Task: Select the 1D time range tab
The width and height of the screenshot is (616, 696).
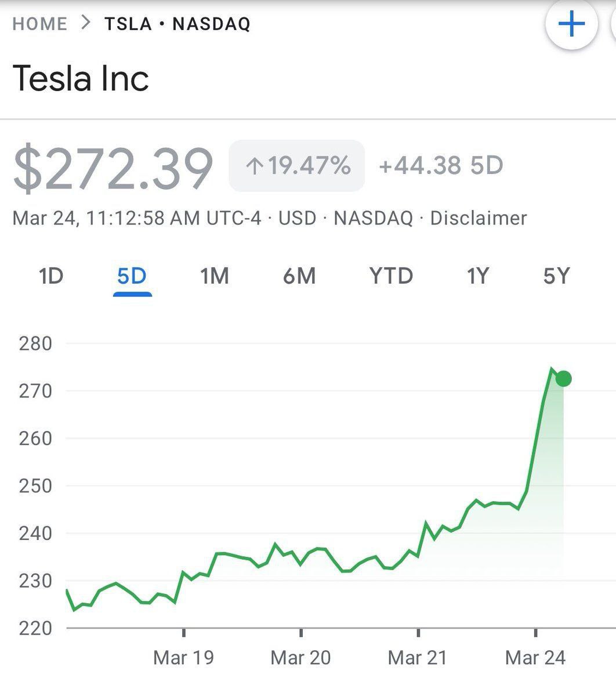Action: (51, 276)
